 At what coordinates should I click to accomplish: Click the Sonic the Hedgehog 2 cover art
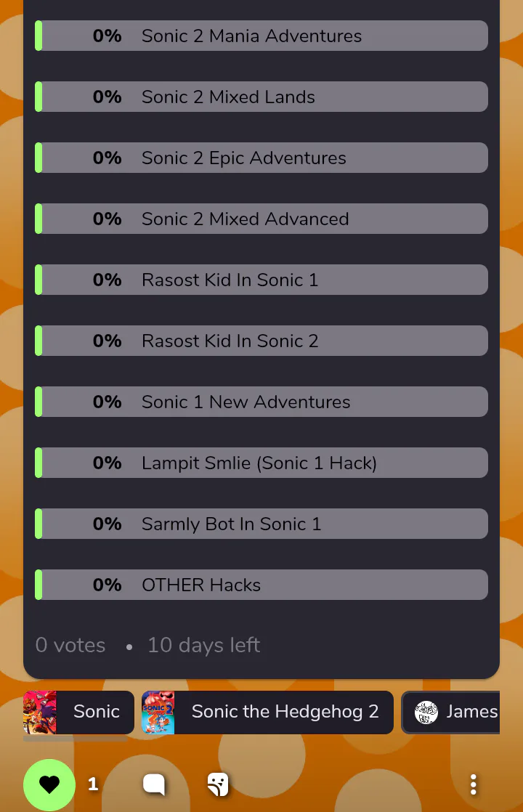[x=158, y=712]
